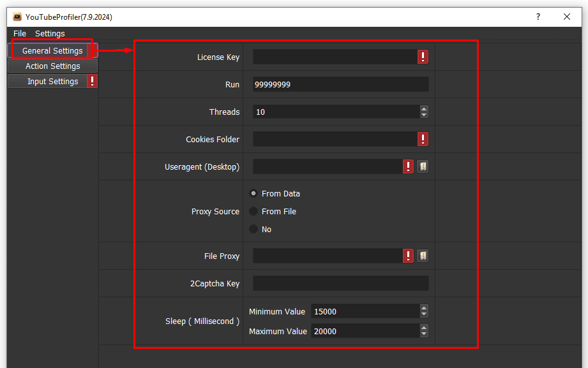The width and height of the screenshot is (588, 368).
Task: Click the 2Captcha Key input field
Action: pyautogui.click(x=340, y=283)
